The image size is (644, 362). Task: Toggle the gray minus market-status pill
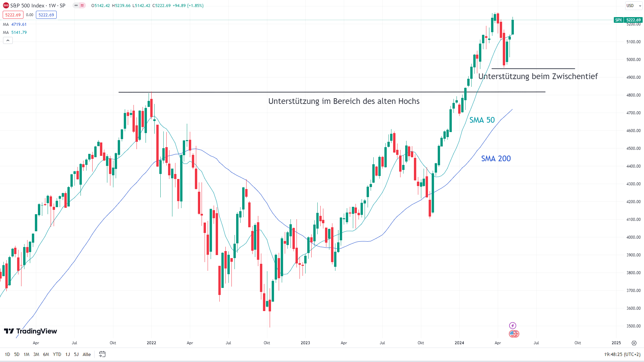click(76, 5)
